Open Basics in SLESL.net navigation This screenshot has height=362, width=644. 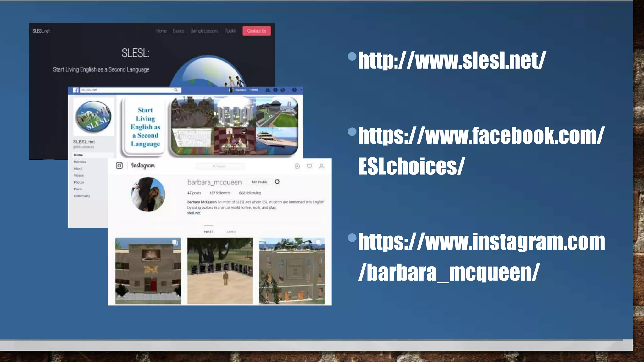[x=179, y=31]
